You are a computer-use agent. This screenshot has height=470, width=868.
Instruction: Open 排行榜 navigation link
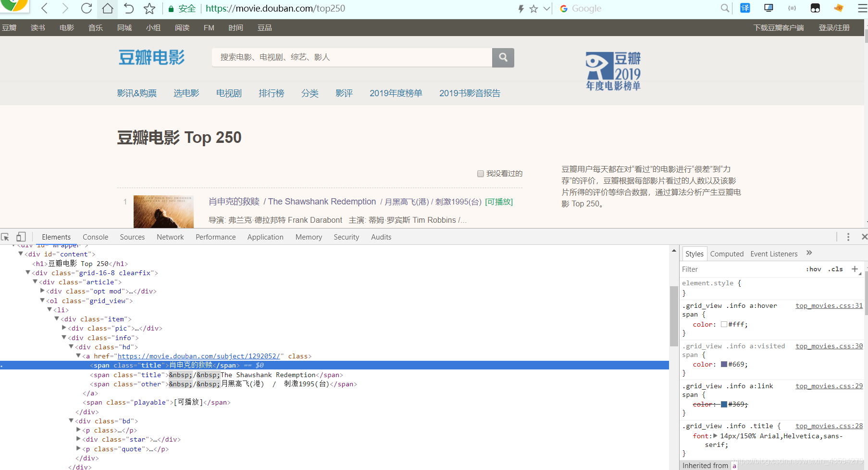(x=272, y=93)
